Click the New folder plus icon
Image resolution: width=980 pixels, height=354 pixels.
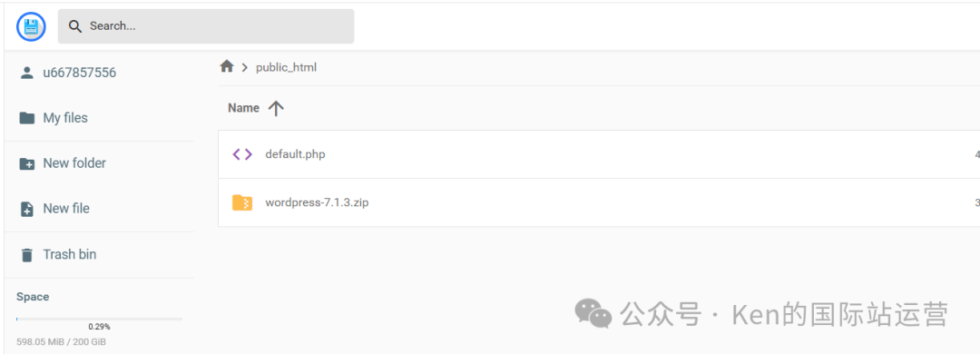point(27,163)
